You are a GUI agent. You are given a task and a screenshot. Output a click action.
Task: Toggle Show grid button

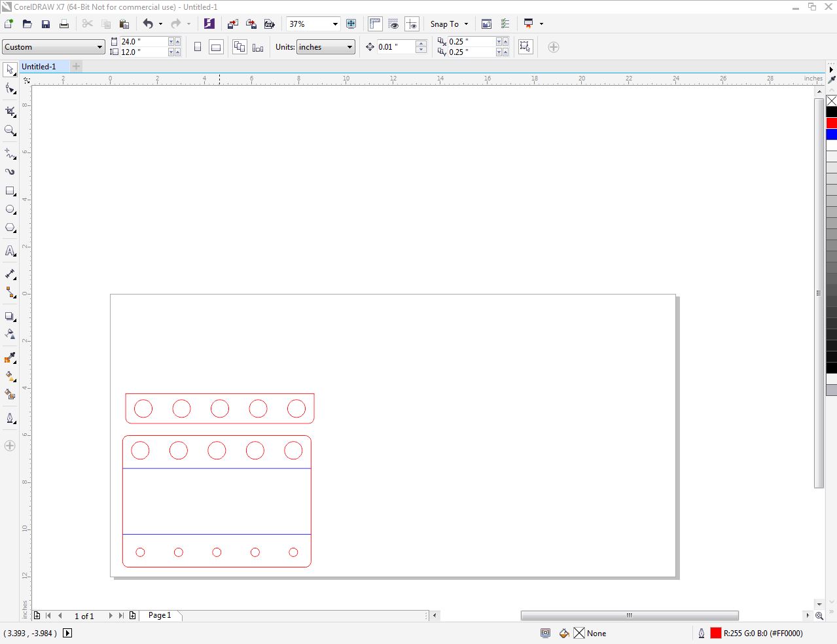[x=393, y=24]
